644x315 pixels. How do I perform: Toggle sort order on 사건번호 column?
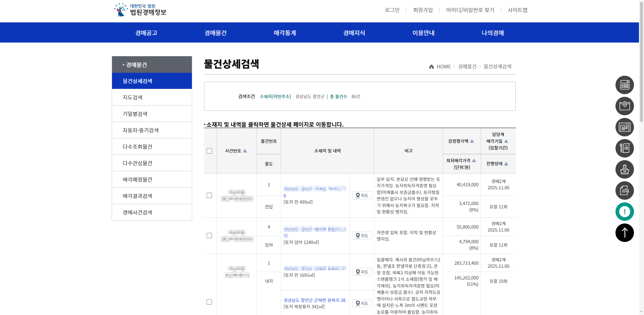point(245,151)
